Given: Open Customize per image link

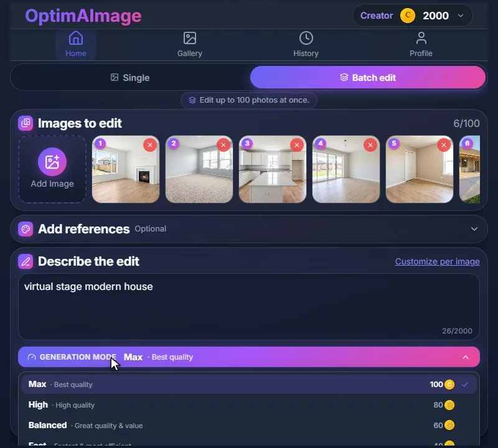Looking at the screenshot, I should (438, 261).
